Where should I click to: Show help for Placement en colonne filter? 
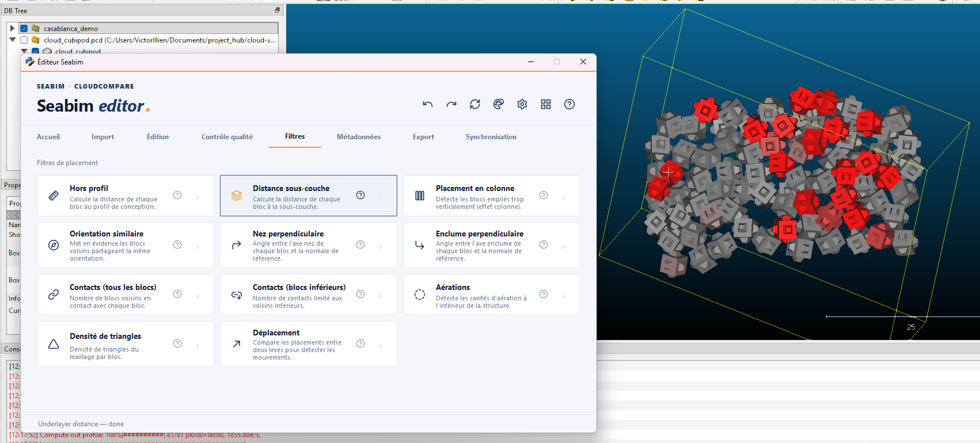(x=544, y=195)
